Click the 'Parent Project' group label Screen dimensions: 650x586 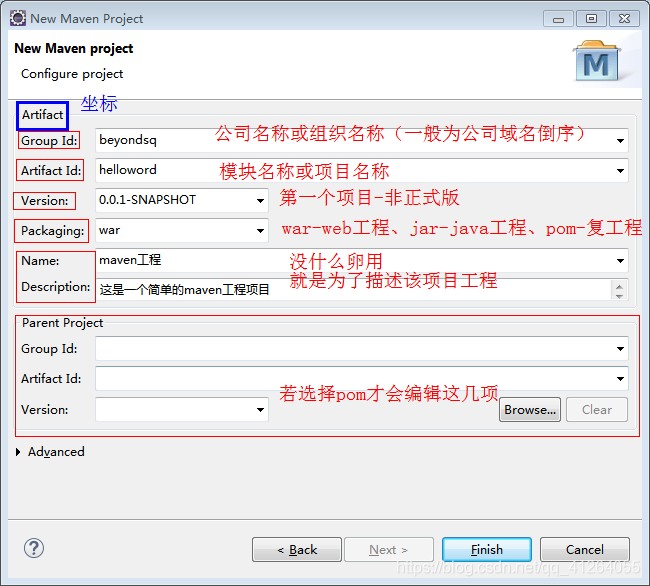pyautogui.click(x=62, y=323)
